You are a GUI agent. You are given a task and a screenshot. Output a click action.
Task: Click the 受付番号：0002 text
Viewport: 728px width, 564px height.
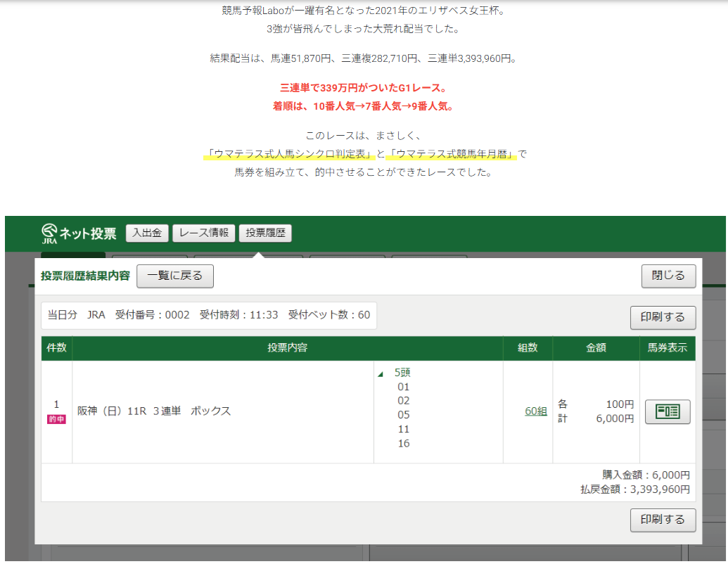pyautogui.click(x=153, y=315)
